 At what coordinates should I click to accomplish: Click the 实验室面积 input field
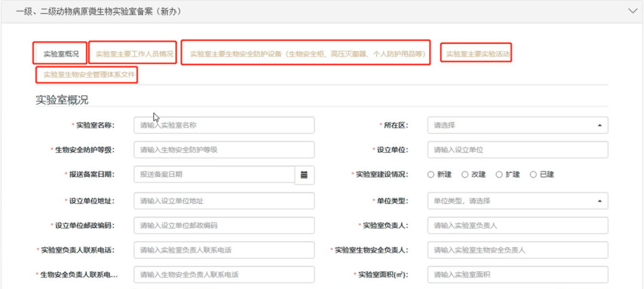[x=517, y=275]
